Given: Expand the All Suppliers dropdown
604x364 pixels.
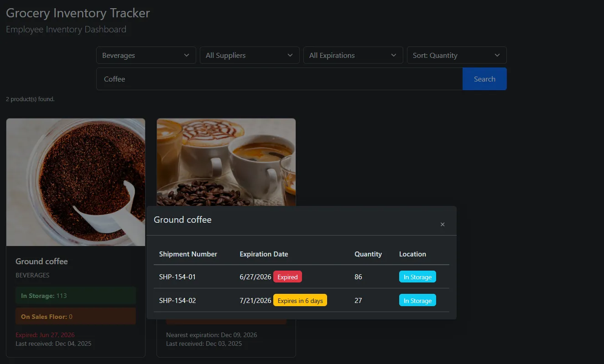Looking at the screenshot, I should click(x=250, y=55).
